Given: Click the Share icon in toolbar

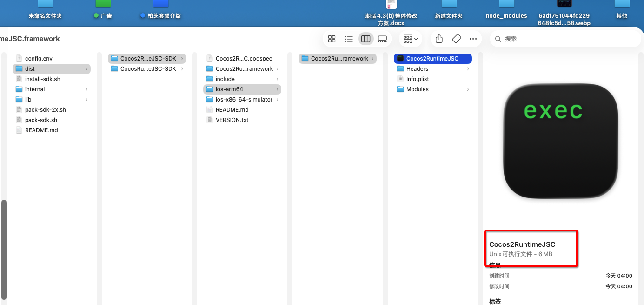Looking at the screenshot, I should (x=439, y=39).
